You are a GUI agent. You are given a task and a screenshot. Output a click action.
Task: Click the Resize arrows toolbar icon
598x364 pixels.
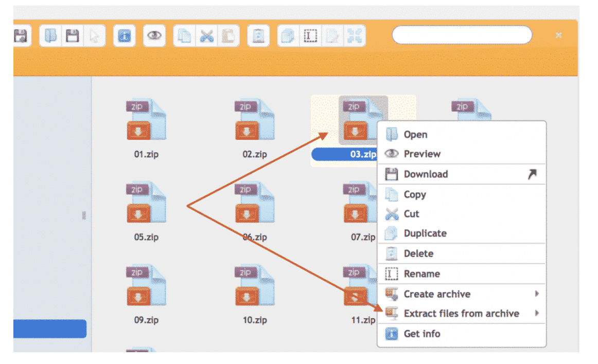coord(354,36)
